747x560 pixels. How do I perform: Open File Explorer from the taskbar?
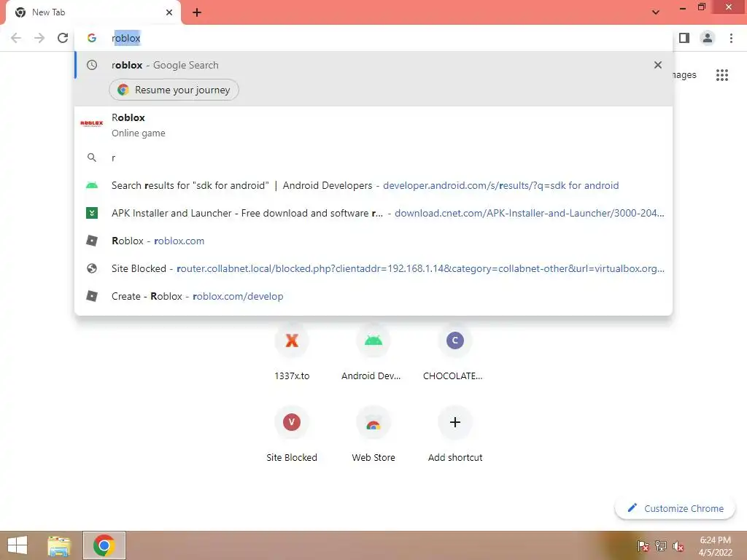[x=59, y=545]
